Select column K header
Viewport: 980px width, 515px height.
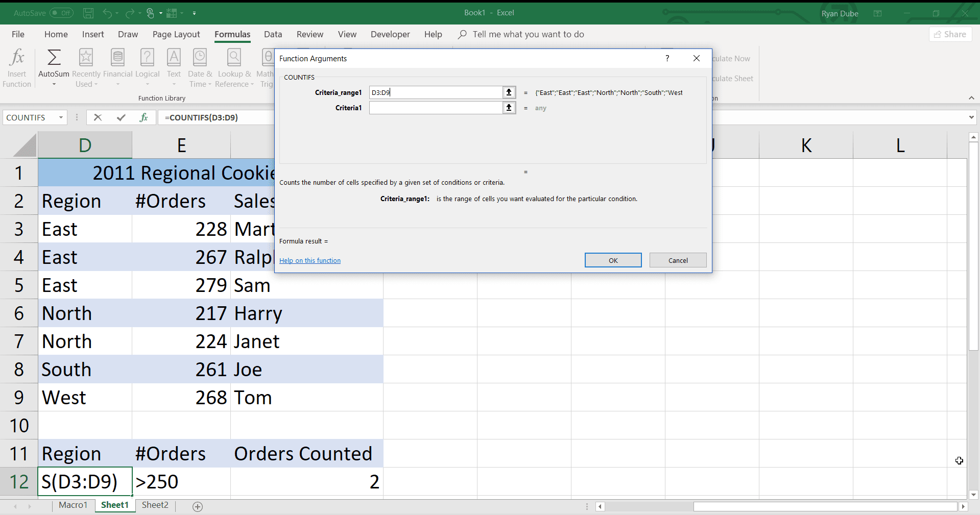[806, 145]
